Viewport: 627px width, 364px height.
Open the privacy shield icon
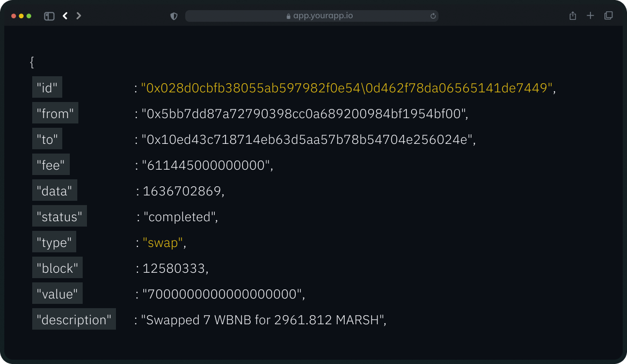click(174, 16)
